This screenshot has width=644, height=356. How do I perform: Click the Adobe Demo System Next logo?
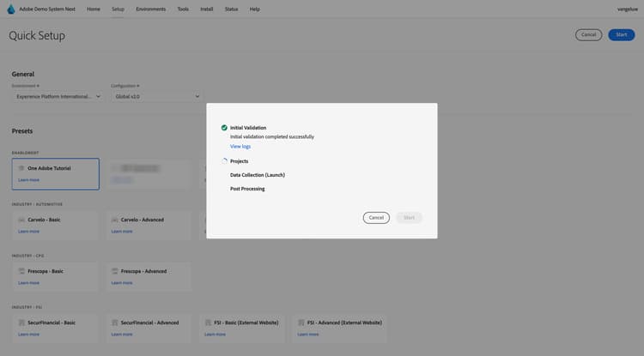11,9
